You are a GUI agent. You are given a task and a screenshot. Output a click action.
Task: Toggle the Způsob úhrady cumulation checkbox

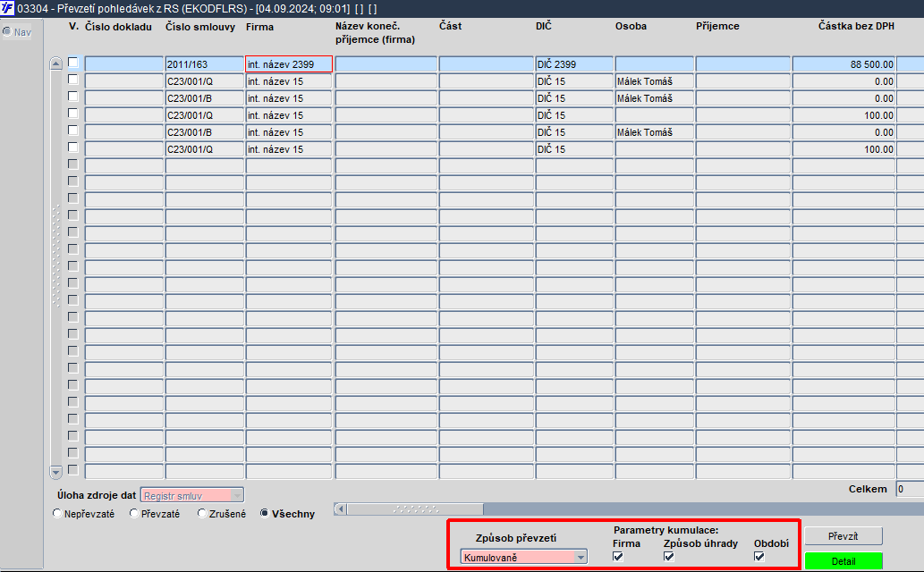click(669, 557)
